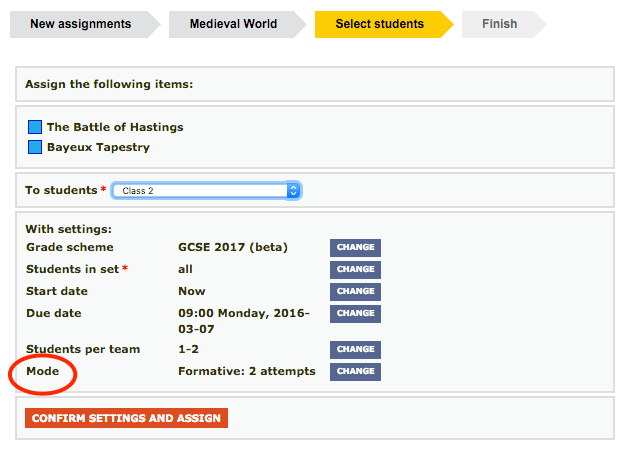
Task: Click the blue icon beside Bayeux Tapestry
Action: click(34, 147)
